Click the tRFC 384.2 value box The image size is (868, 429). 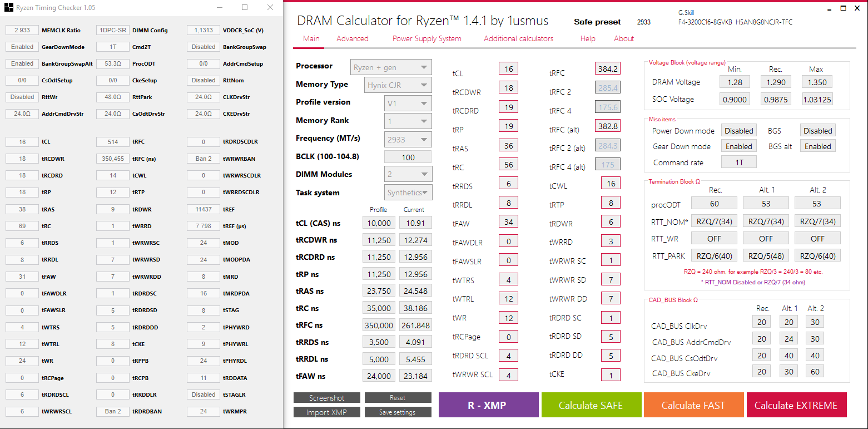click(608, 69)
